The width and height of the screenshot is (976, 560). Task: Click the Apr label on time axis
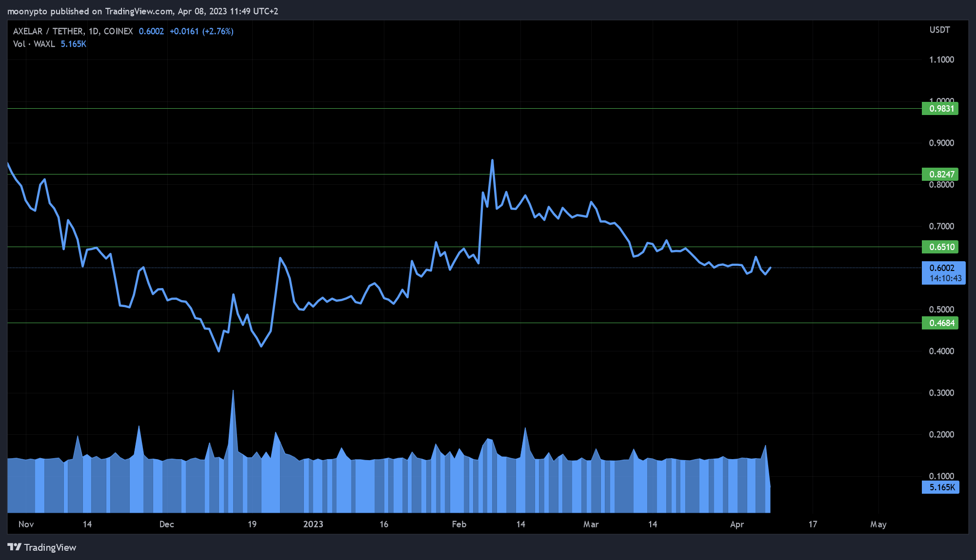[x=737, y=524]
